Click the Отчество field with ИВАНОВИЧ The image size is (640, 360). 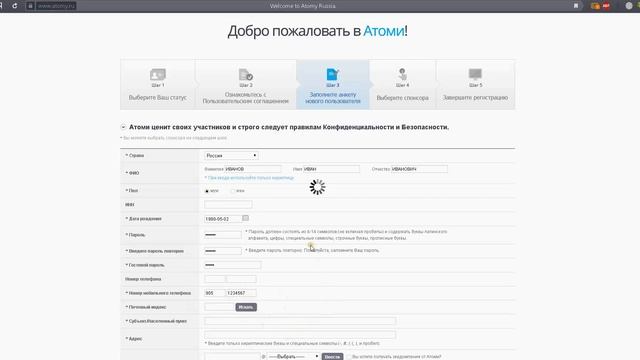click(419, 169)
